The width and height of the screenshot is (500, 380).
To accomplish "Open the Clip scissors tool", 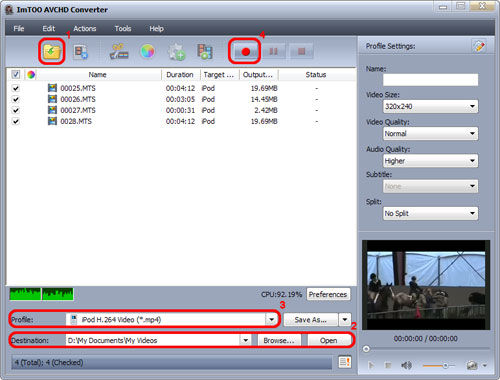I will click(x=119, y=52).
